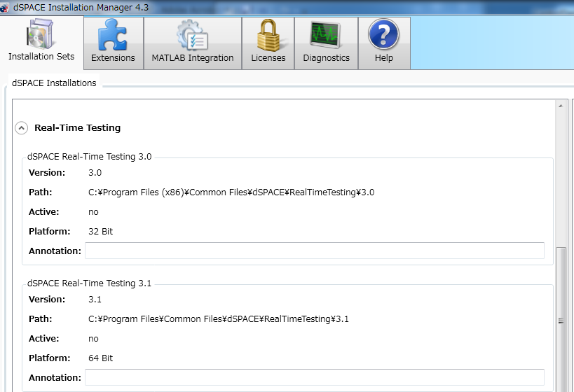Viewport: 574px width, 392px height.
Task: Click the MATLAB Integration gear checklist icon
Action: pyautogui.click(x=192, y=35)
